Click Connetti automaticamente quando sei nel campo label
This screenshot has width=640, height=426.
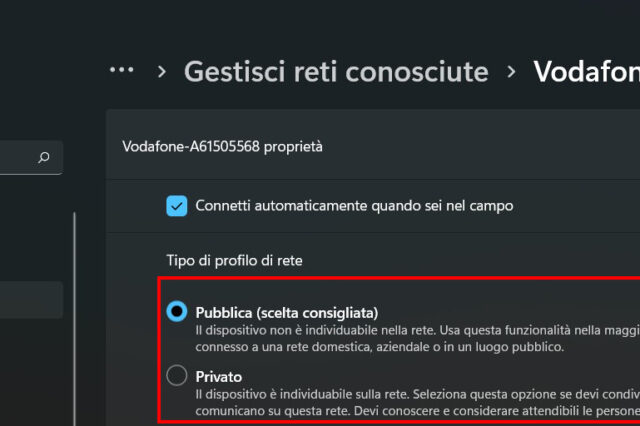(354, 206)
